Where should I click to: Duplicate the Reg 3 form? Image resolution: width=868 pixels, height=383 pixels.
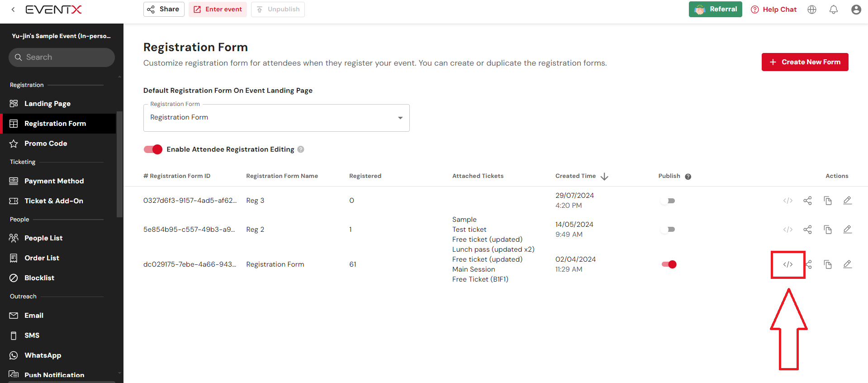pos(828,201)
